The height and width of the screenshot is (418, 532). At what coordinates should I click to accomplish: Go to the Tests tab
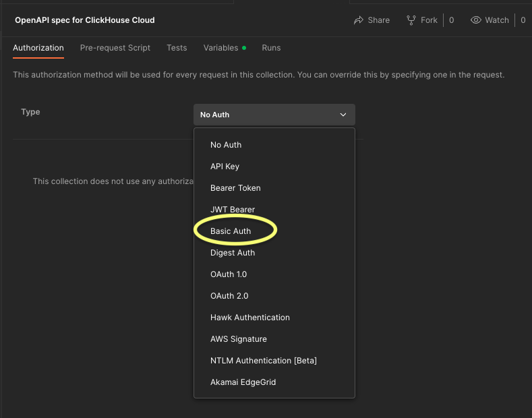(177, 48)
